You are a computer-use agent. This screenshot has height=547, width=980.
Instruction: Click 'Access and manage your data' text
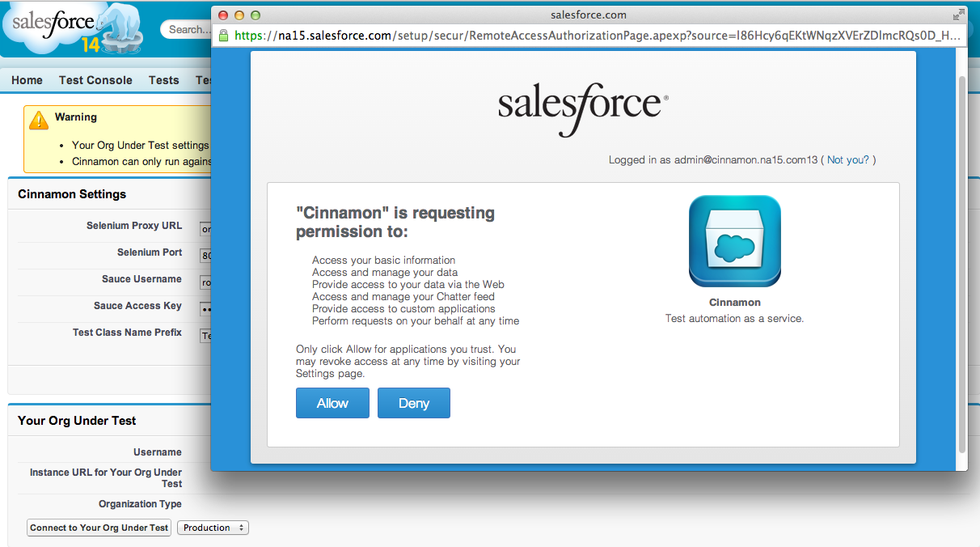tap(385, 273)
